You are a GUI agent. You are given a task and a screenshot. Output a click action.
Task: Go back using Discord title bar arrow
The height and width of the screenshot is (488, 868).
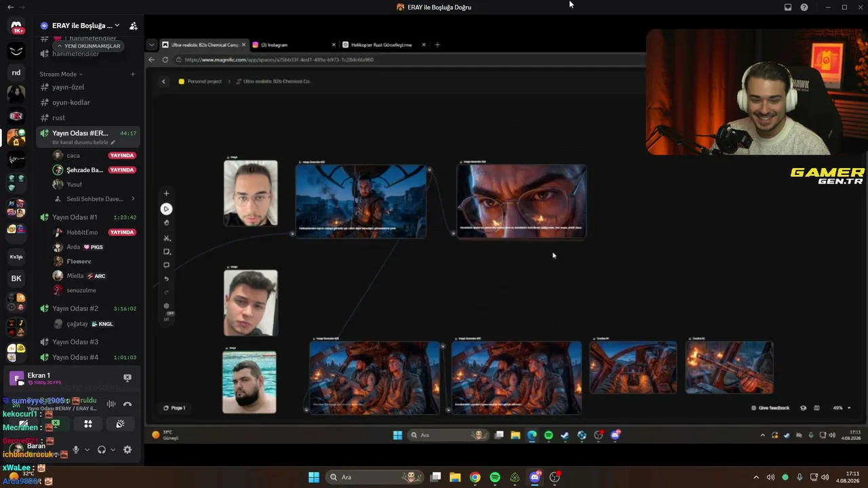point(10,7)
